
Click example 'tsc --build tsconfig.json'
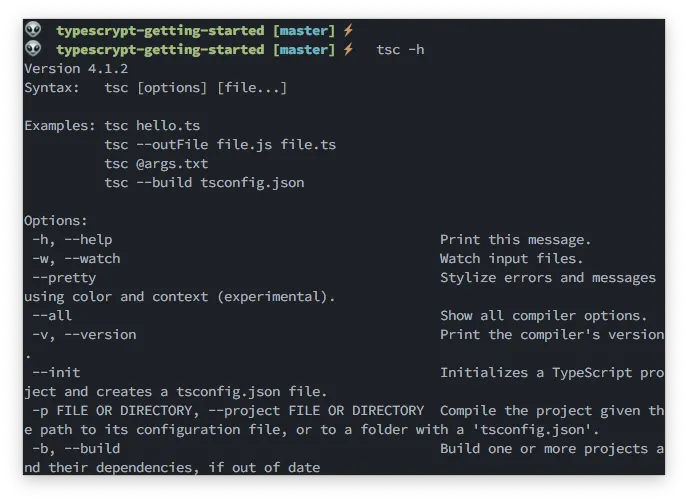204,183
